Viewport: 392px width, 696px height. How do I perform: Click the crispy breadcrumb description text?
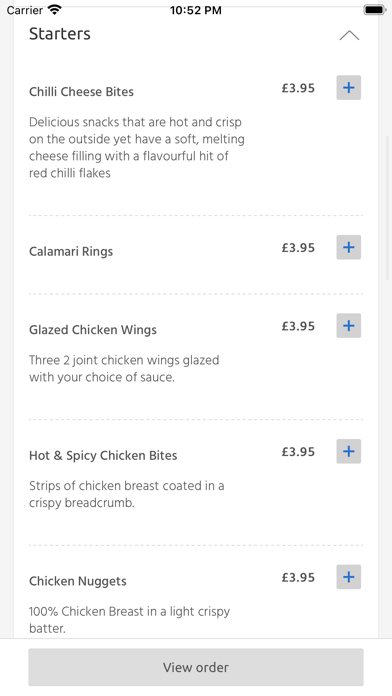coord(127,494)
